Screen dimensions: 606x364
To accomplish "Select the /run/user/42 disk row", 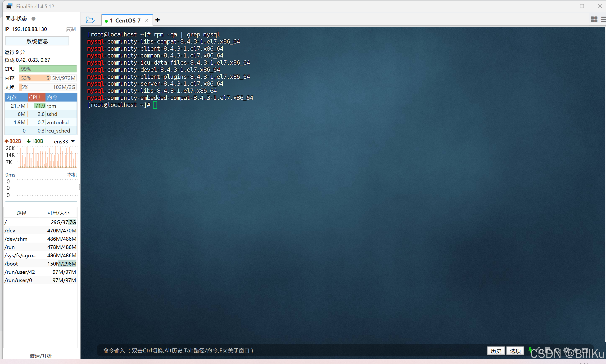I will [x=41, y=272].
